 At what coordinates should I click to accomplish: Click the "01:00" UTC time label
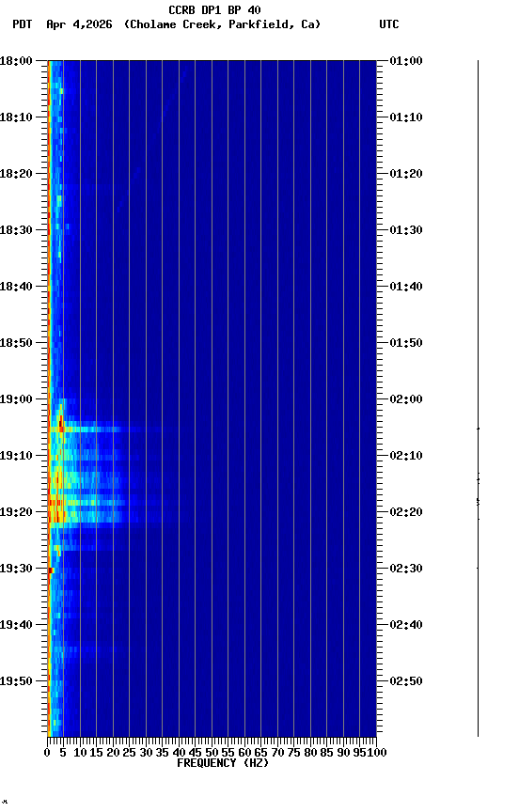[406, 61]
